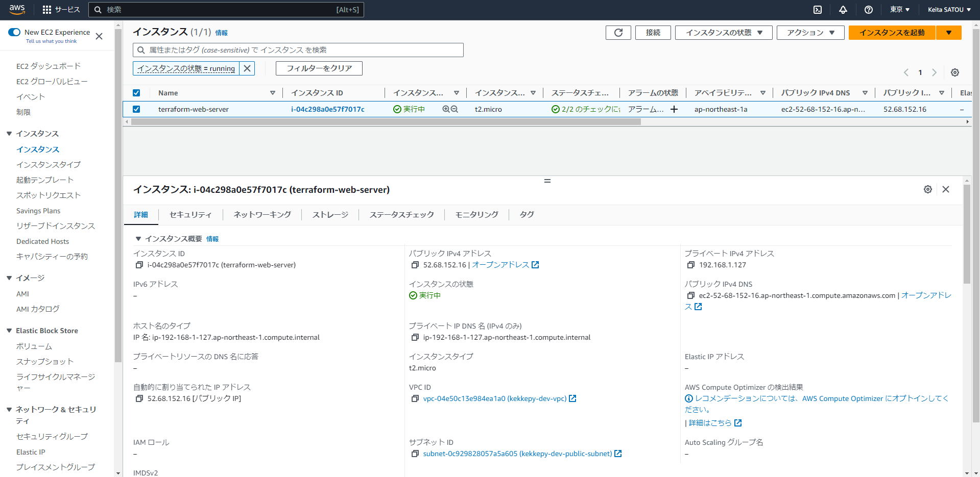Copy the VPC ID
Viewport: 980px width, 477px height.
415,398
